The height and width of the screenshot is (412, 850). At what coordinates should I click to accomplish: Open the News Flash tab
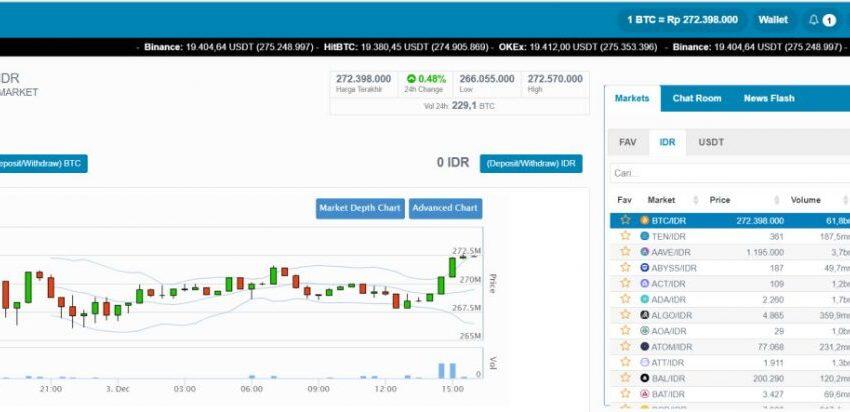click(769, 98)
